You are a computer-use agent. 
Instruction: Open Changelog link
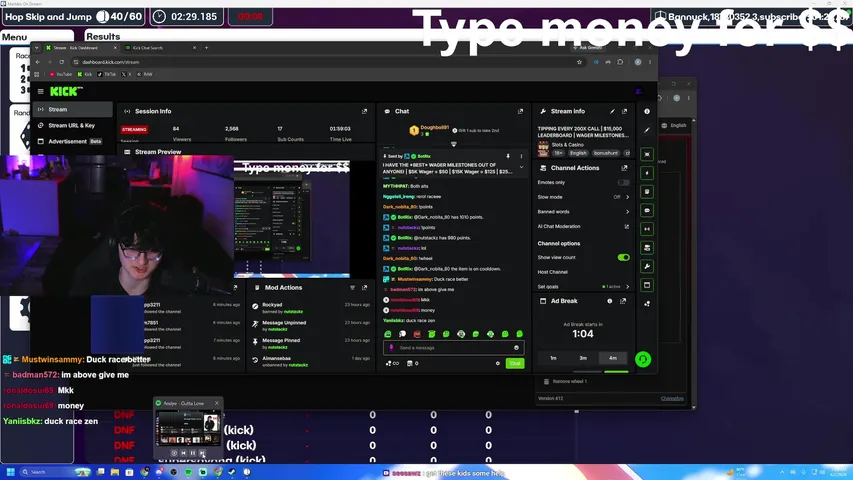point(672,398)
